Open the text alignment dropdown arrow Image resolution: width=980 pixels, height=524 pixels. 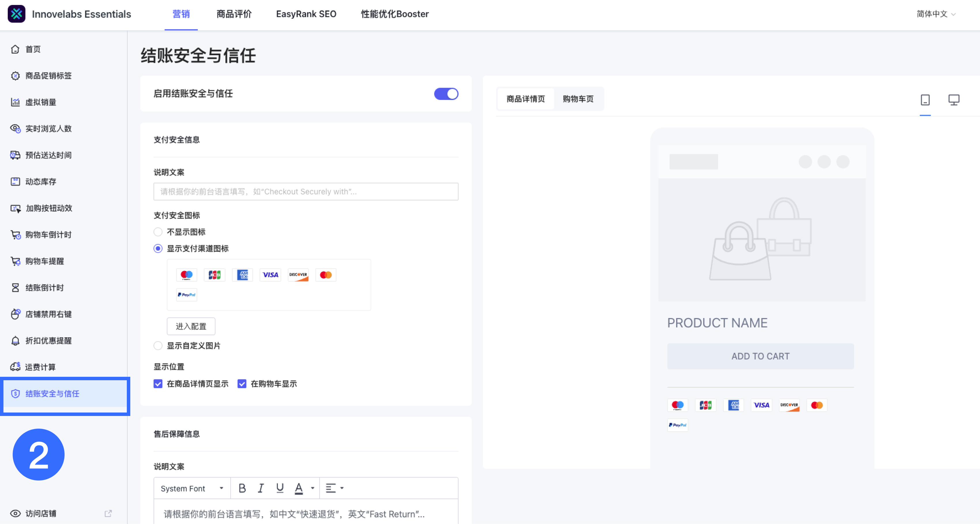click(342, 488)
